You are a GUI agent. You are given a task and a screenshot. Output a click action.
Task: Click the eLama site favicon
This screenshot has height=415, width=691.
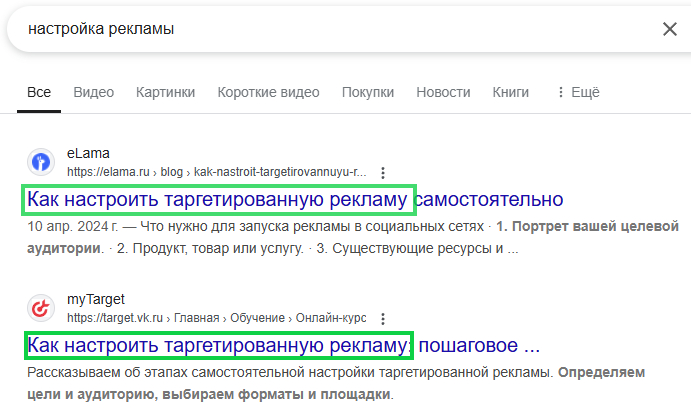[41, 162]
